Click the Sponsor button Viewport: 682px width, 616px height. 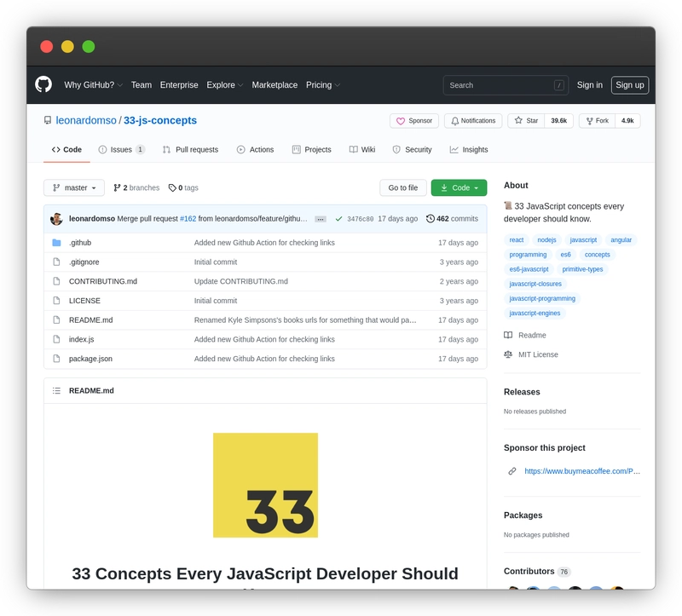[414, 121]
